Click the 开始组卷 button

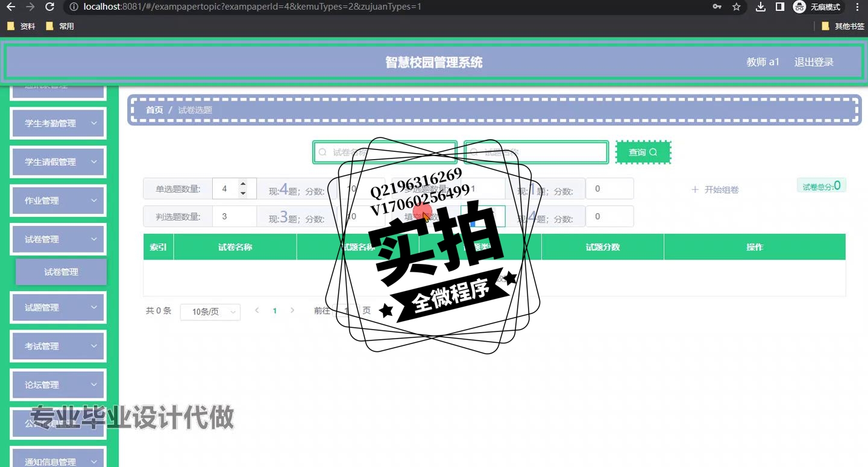click(x=715, y=190)
